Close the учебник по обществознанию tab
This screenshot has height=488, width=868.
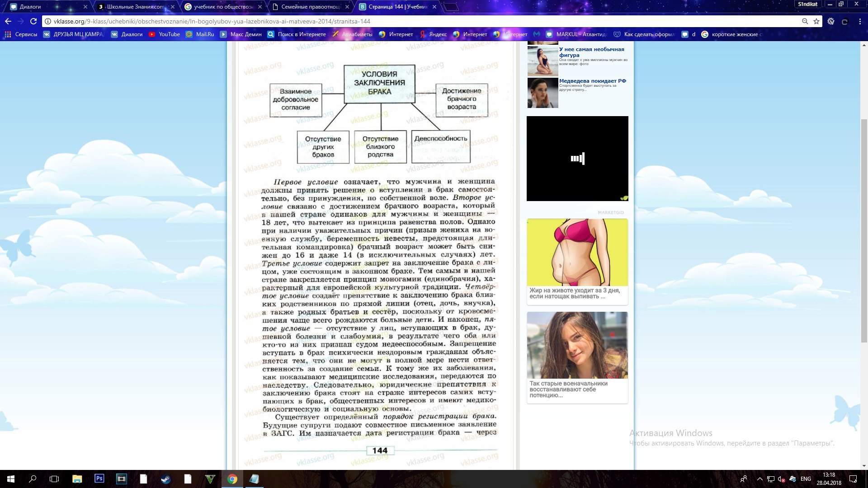tap(260, 7)
